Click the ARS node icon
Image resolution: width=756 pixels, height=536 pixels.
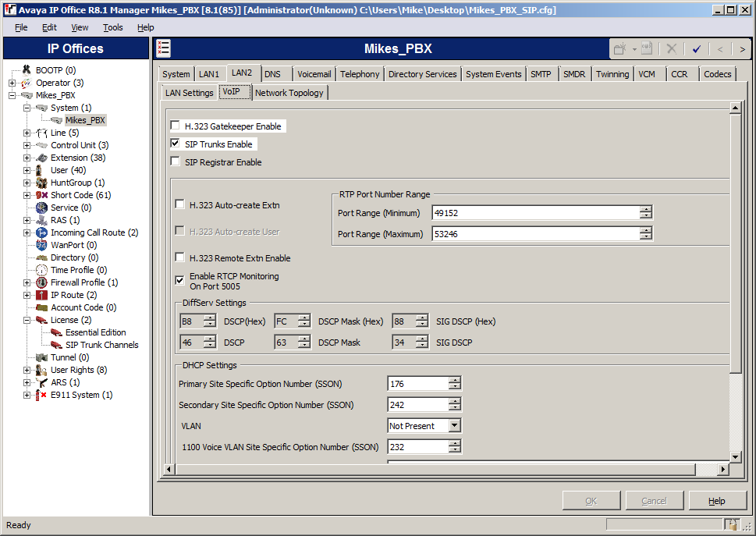pyautogui.click(x=41, y=383)
